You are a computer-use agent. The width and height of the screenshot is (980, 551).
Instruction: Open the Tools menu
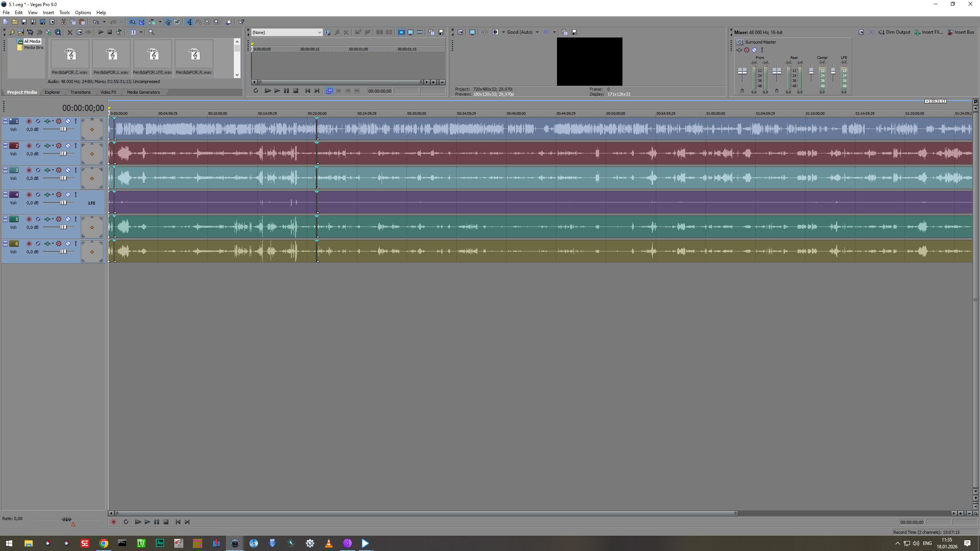pyautogui.click(x=64, y=13)
